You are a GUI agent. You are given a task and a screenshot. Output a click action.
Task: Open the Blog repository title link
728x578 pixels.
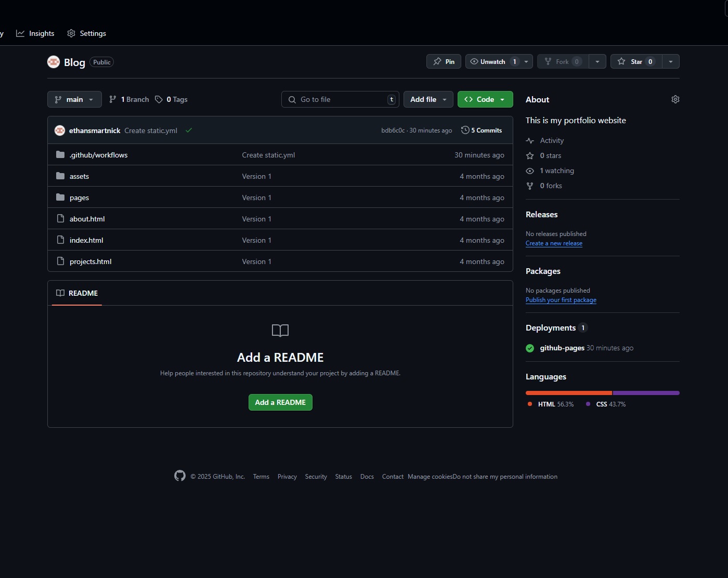tap(74, 62)
